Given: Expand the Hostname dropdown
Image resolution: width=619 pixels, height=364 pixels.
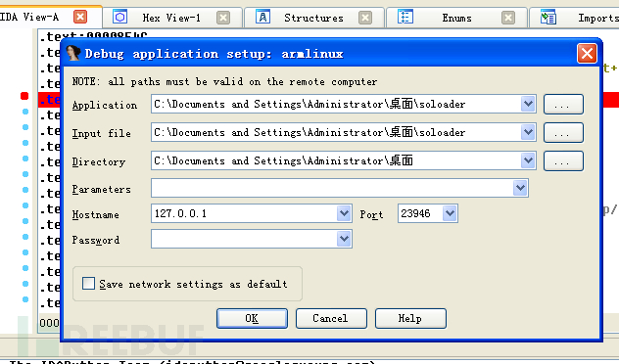Looking at the screenshot, I should (344, 213).
